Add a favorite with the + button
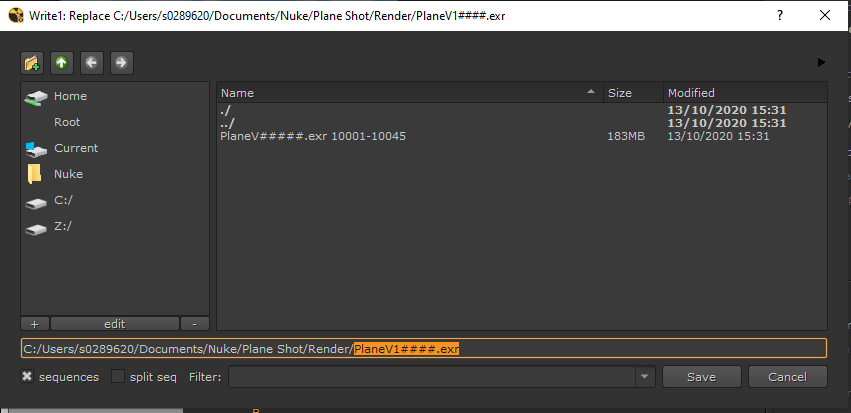851x413 pixels. point(35,324)
